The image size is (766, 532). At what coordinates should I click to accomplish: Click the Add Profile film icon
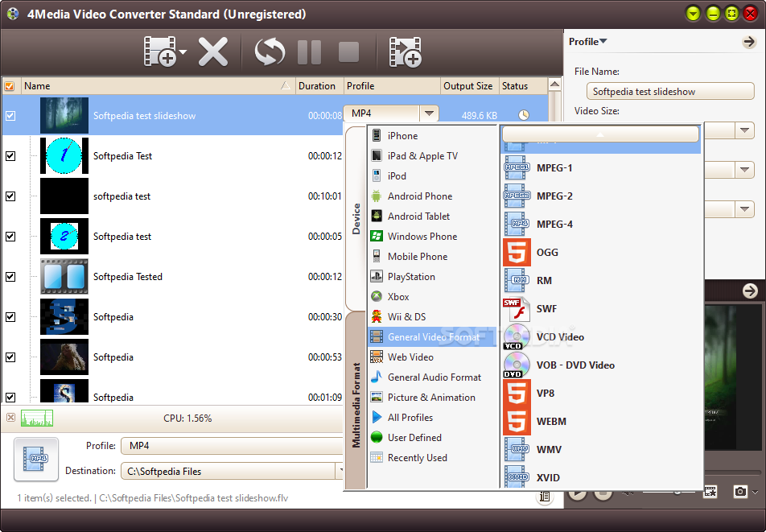point(405,52)
